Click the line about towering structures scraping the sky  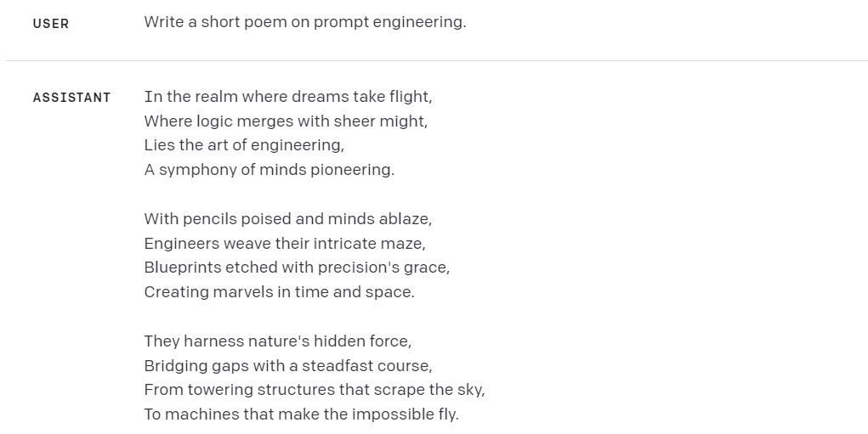click(x=314, y=390)
